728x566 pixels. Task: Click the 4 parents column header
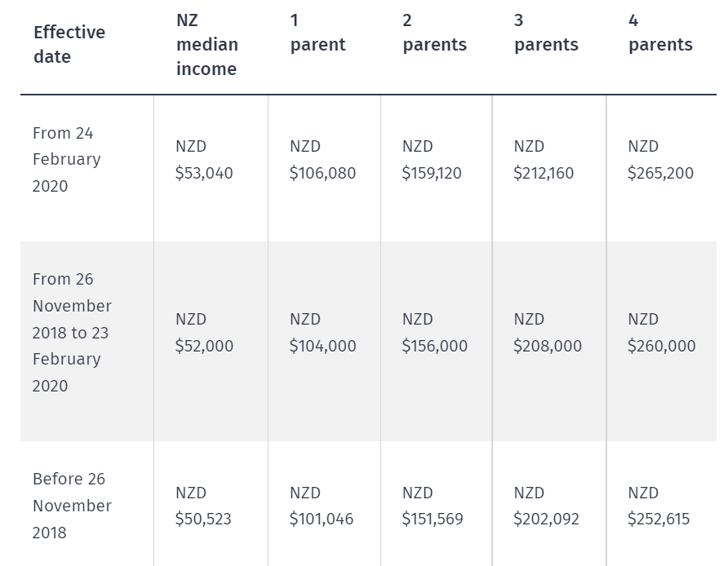pos(659,33)
